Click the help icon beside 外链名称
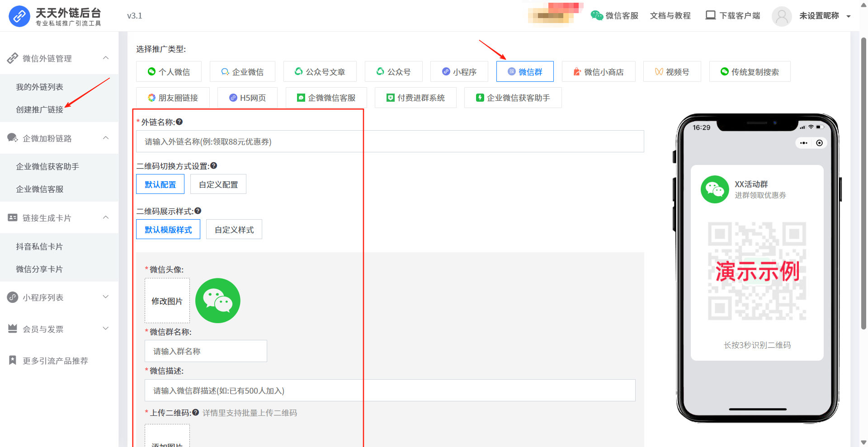 coord(179,122)
